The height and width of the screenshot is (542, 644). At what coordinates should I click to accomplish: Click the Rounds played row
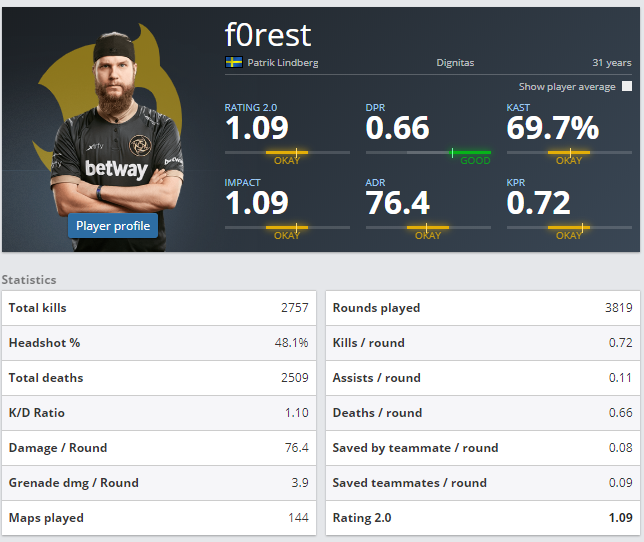click(483, 308)
